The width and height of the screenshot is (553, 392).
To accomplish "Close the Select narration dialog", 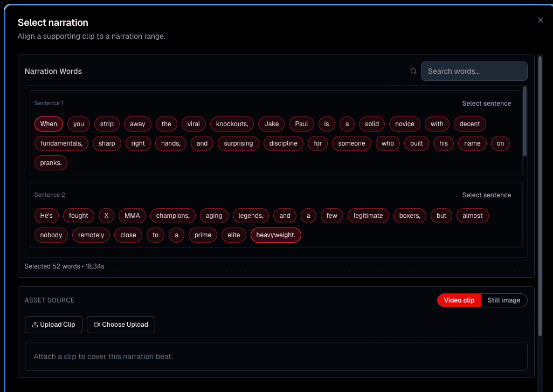I will pyautogui.click(x=541, y=20).
